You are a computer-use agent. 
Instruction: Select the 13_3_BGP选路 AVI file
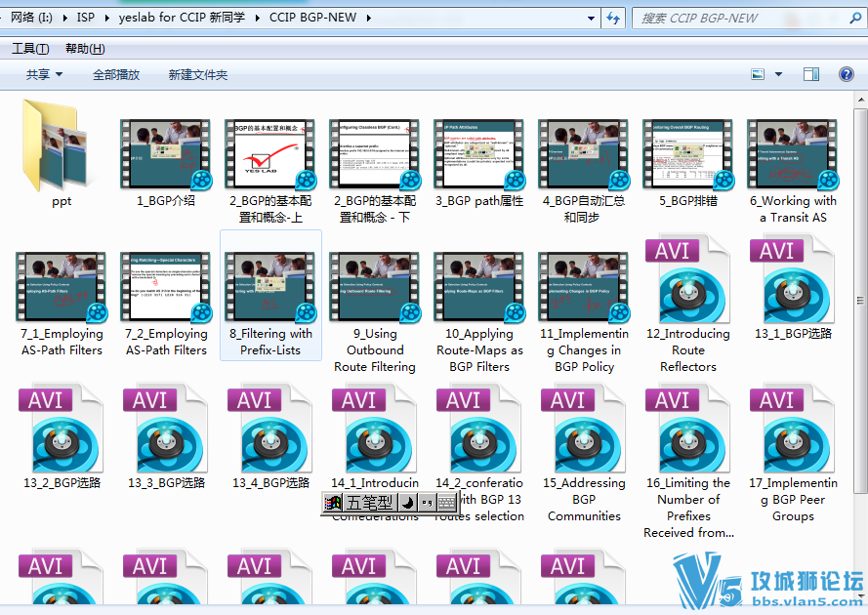pyautogui.click(x=166, y=437)
